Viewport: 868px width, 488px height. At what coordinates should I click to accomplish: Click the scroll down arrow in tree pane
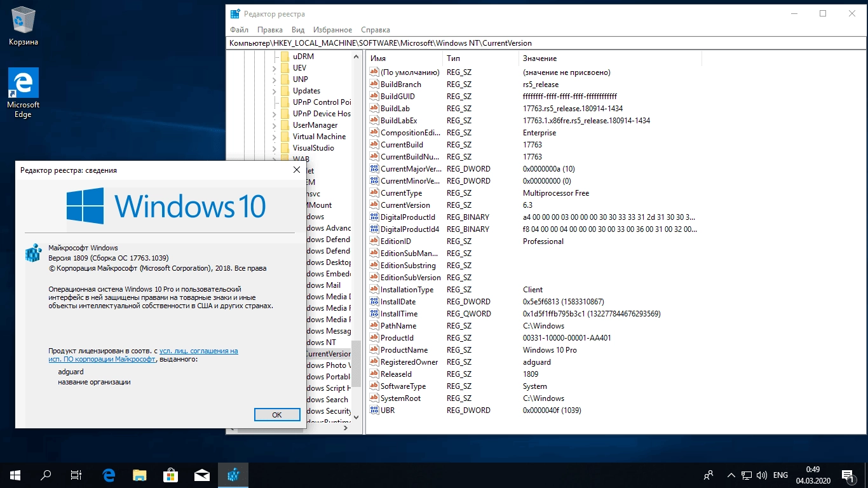(356, 417)
